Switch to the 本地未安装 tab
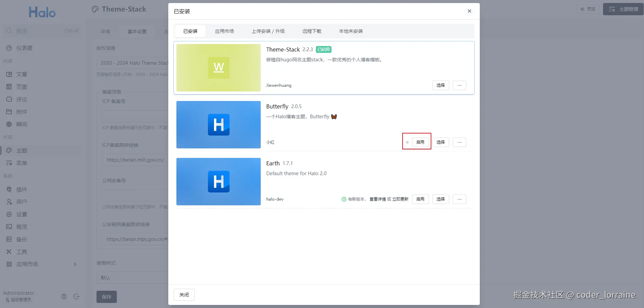644x308 pixels. 351,31
